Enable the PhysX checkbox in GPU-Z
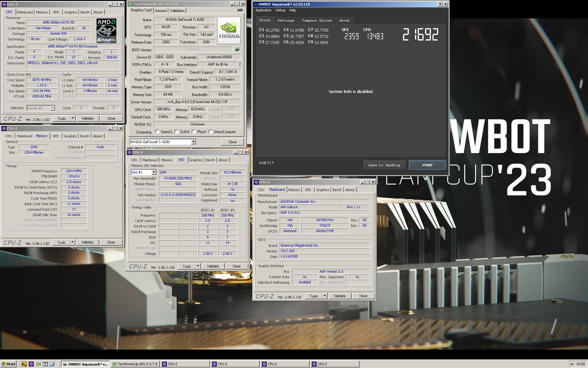The image size is (588, 368). pos(194,132)
